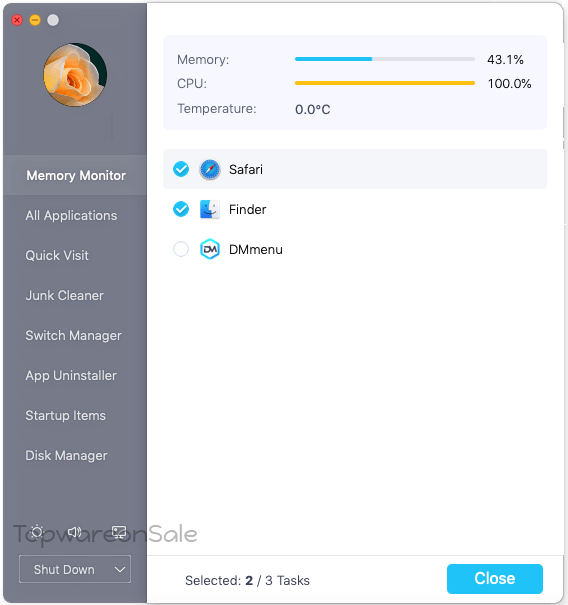
Task: Uncheck the Finder task checkbox
Action: click(181, 209)
